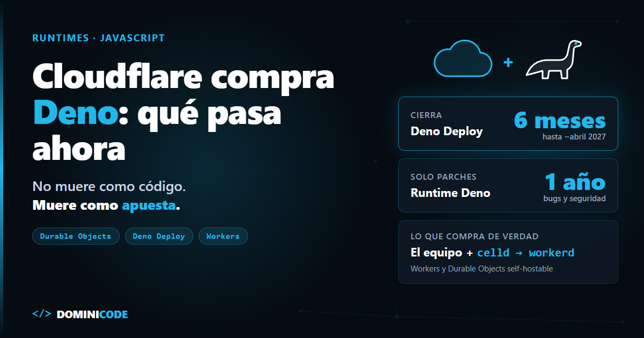Click the cloud outline icon
644x338 pixels.
click(x=463, y=60)
